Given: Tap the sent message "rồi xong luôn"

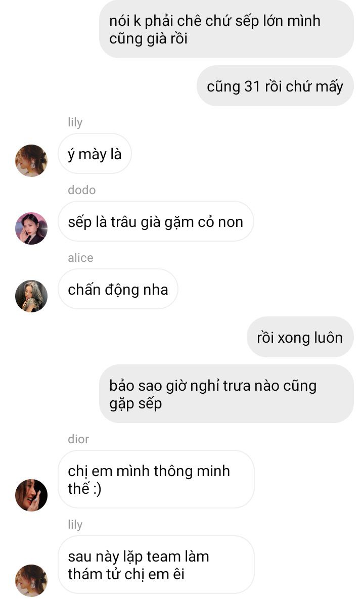Looking at the screenshot, I should [x=300, y=337].
